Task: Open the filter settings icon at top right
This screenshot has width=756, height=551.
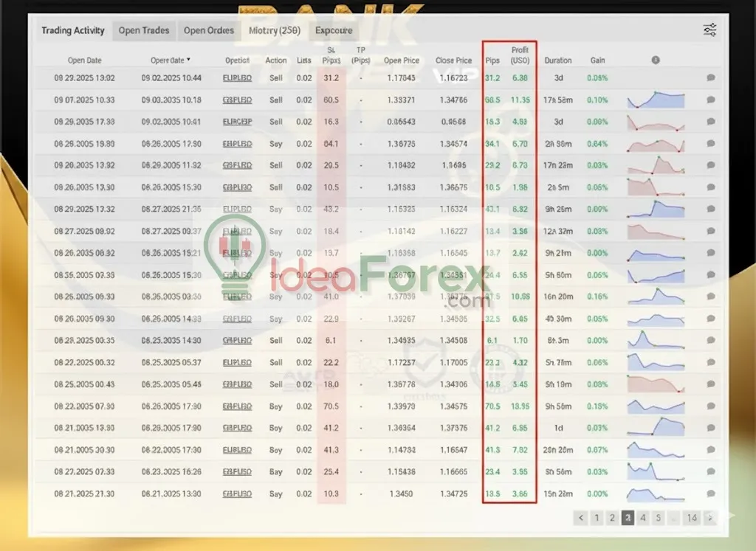Action: tap(709, 29)
